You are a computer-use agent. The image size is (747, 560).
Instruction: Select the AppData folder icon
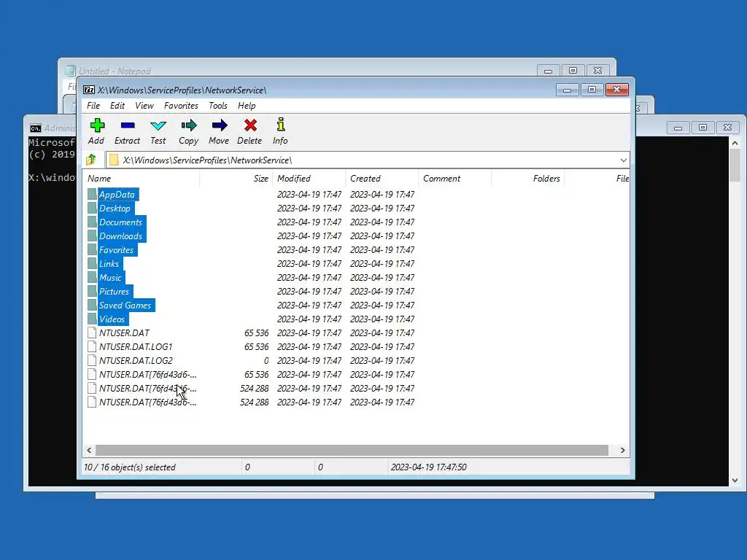coord(92,194)
